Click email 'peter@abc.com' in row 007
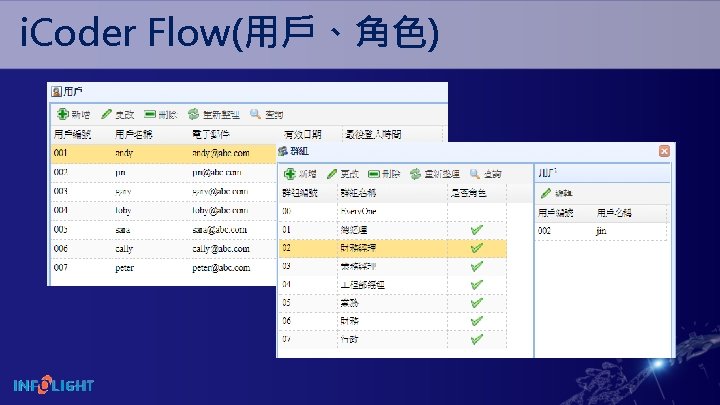The width and height of the screenshot is (720, 405). [221, 268]
